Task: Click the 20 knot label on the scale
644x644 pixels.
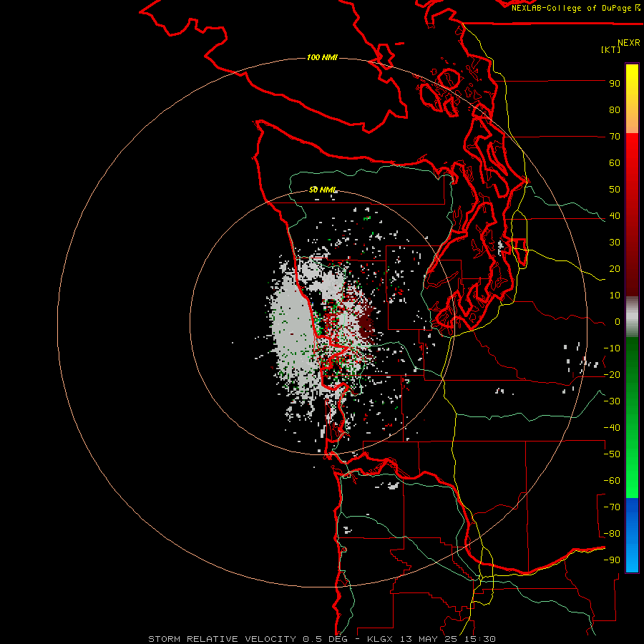Action: [615, 269]
